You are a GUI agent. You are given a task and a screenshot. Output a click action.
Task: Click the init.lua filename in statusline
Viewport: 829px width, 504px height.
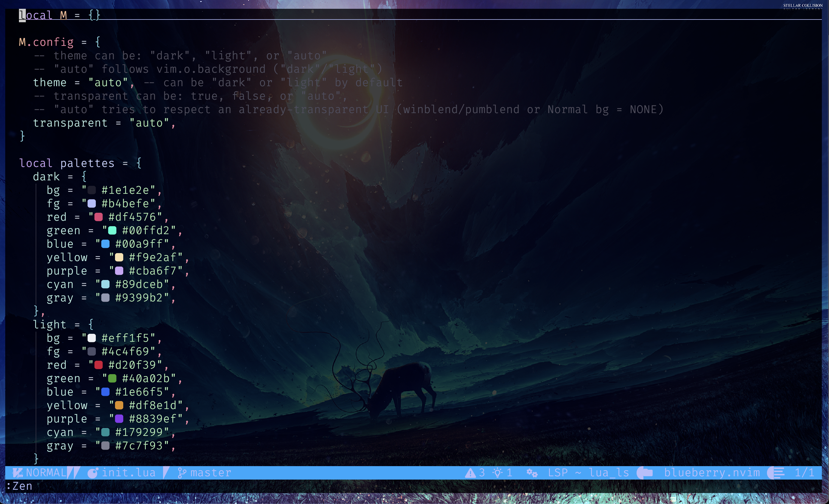128,473
